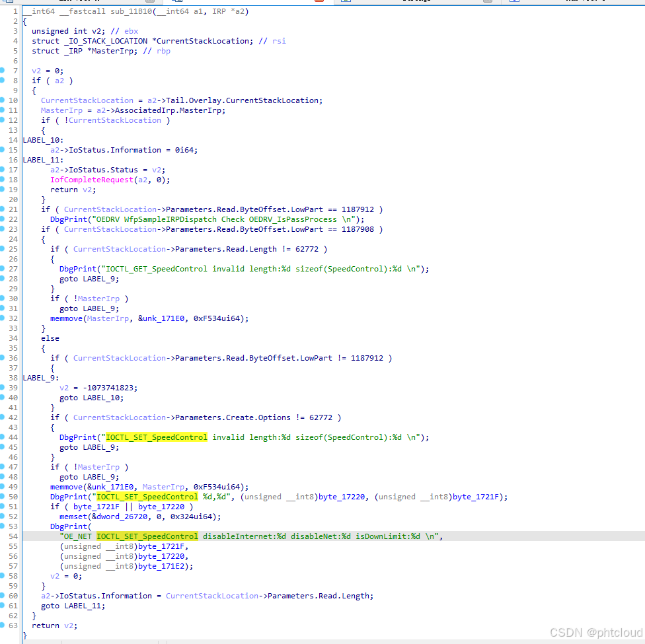The image size is (645, 644).
Task: Click byte_171E2 argument on line 57
Action: (x=161, y=566)
